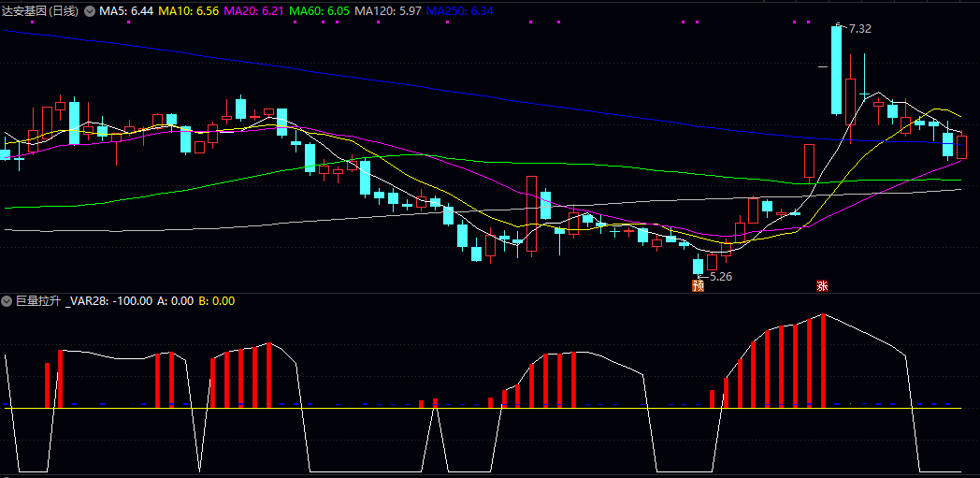980x478 pixels.
Task: Click the 5.26 low price label
Action: (719, 277)
